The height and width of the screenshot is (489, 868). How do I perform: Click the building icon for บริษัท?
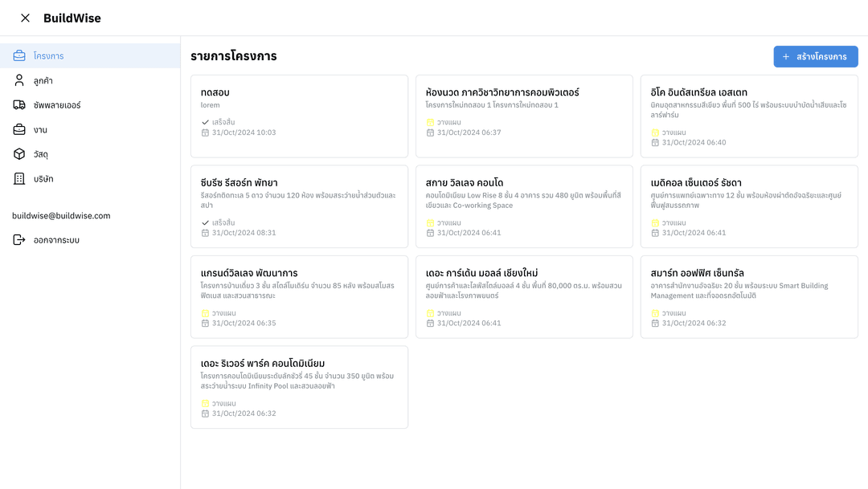(19, 179)
